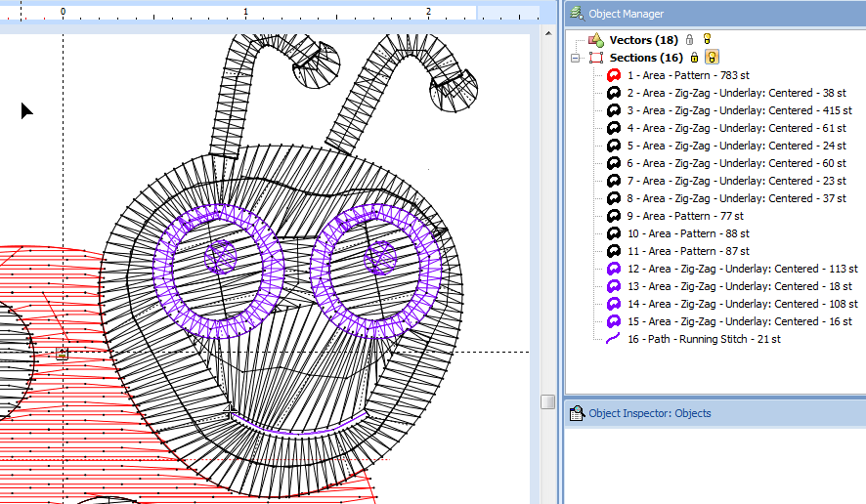866x504 pixels.
Task: Select section 2 Zig-Zag 38 st entry
Action: 737,93
